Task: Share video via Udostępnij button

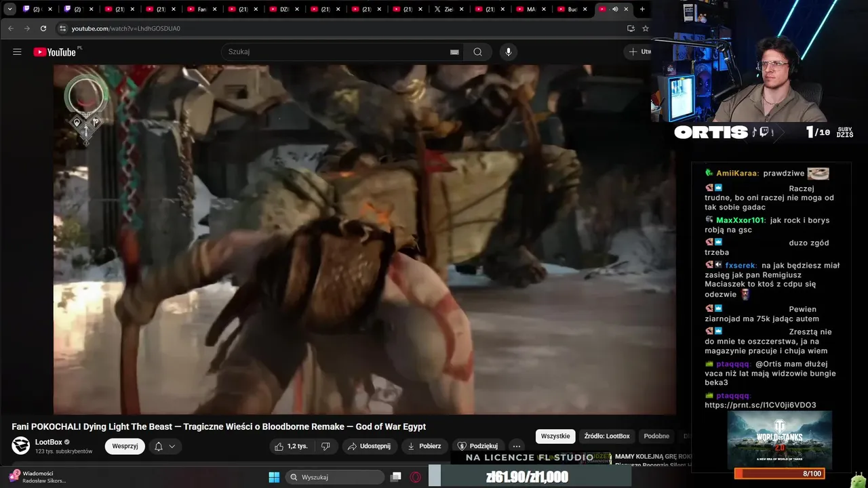Action: coord(369,446)
